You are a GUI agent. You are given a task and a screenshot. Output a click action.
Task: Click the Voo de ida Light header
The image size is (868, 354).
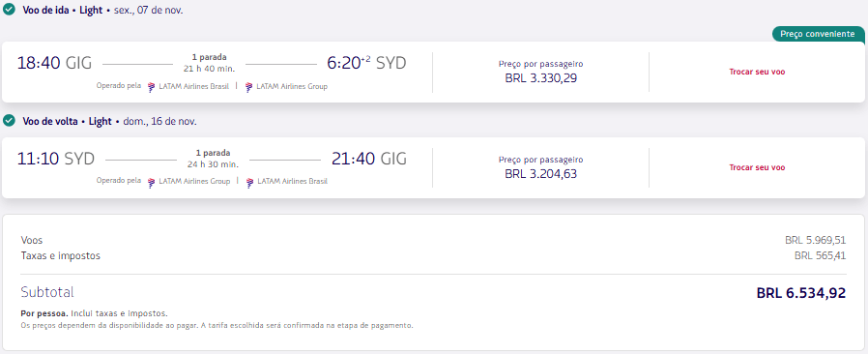click(63, 10)
